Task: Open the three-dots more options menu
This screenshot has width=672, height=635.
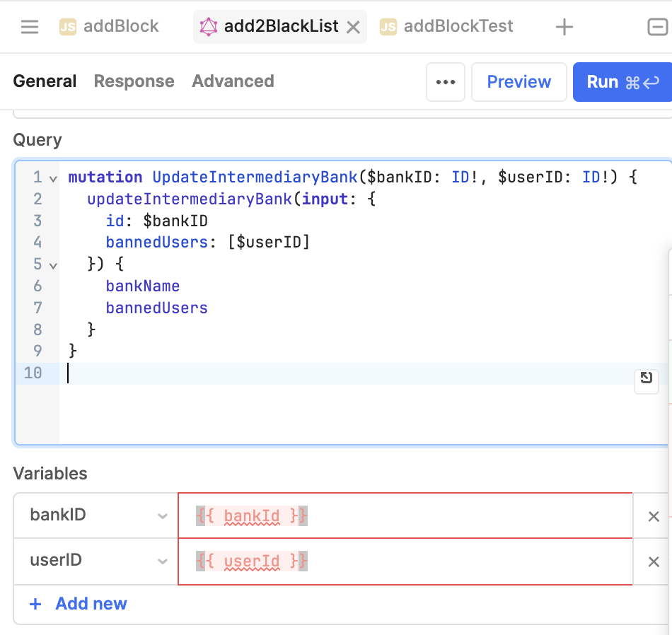Action: click(x=446, y=82)
